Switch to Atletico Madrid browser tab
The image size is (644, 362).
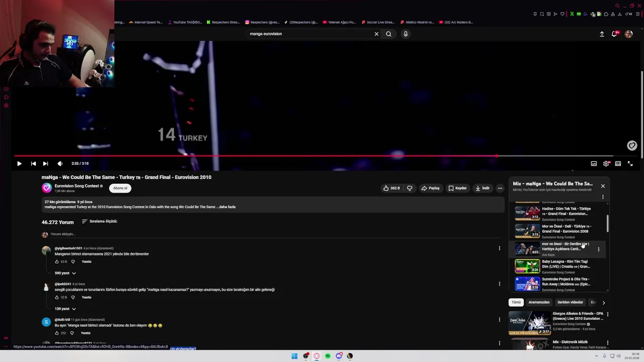coord(418,22)
